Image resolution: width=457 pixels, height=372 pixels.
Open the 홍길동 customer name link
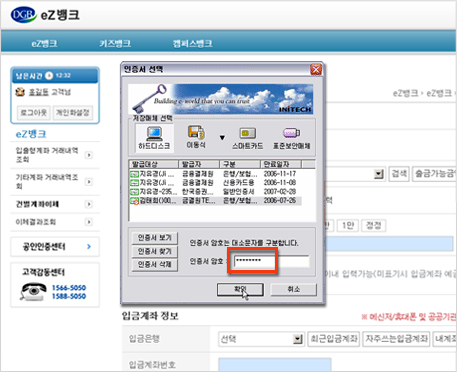pos(38,92)
